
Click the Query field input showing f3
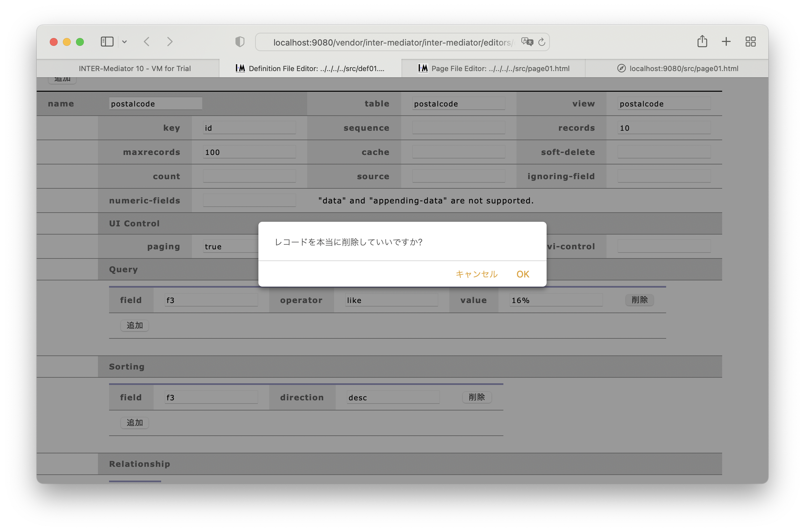[x=211, y=300]
